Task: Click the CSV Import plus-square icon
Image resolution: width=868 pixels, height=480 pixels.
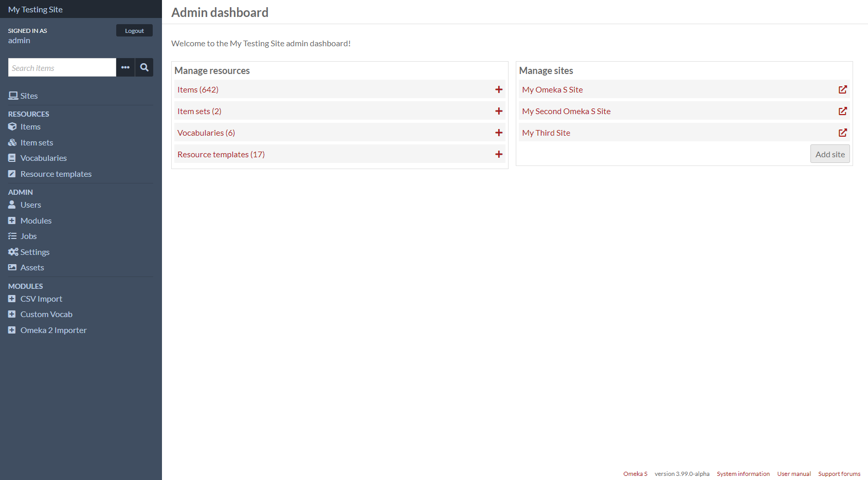Action: [12, 299]
